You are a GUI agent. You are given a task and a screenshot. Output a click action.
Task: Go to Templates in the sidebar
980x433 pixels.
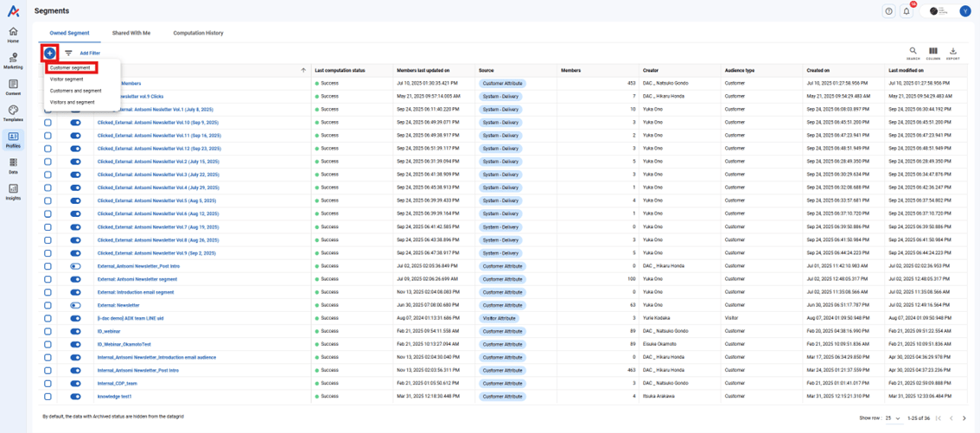13,113
